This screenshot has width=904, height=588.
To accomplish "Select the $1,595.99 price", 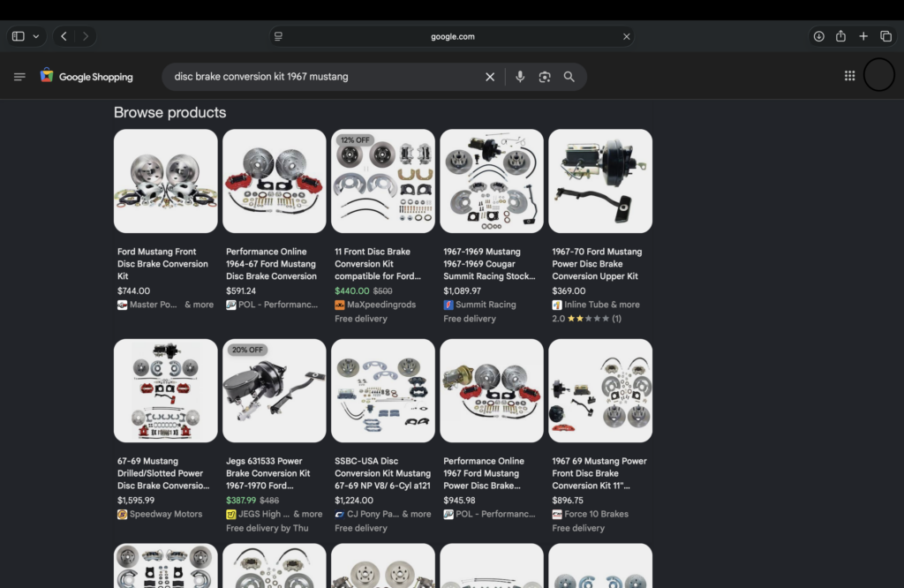I will [136, 501].
